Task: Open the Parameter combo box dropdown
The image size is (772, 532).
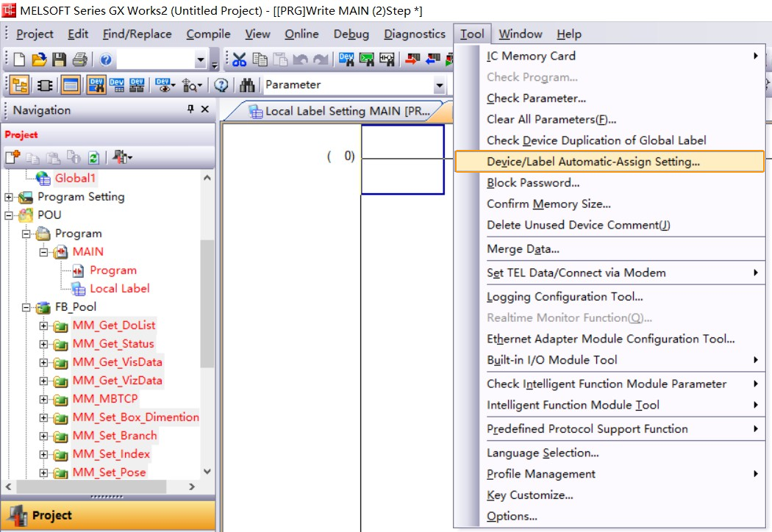Action: [440, 85]
